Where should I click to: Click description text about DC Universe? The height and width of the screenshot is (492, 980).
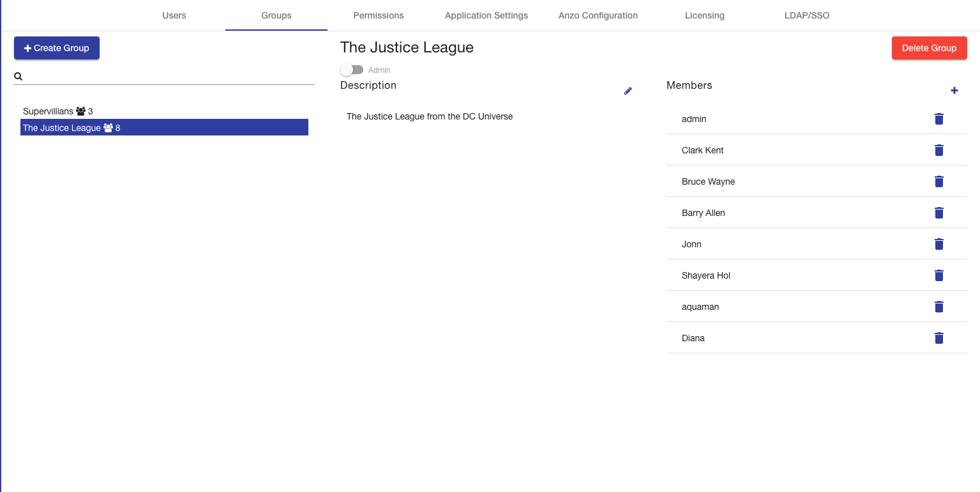click(x=430, y=116)
